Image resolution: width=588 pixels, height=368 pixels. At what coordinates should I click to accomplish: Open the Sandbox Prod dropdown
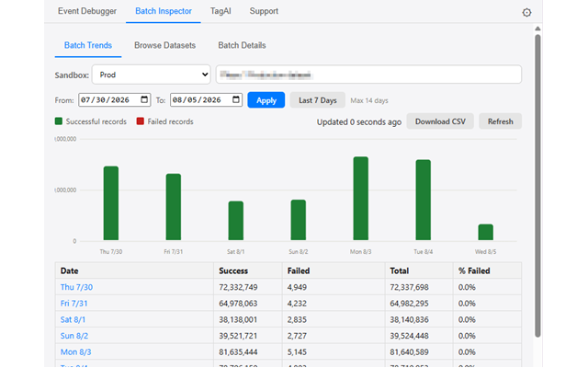pos(151,75)
